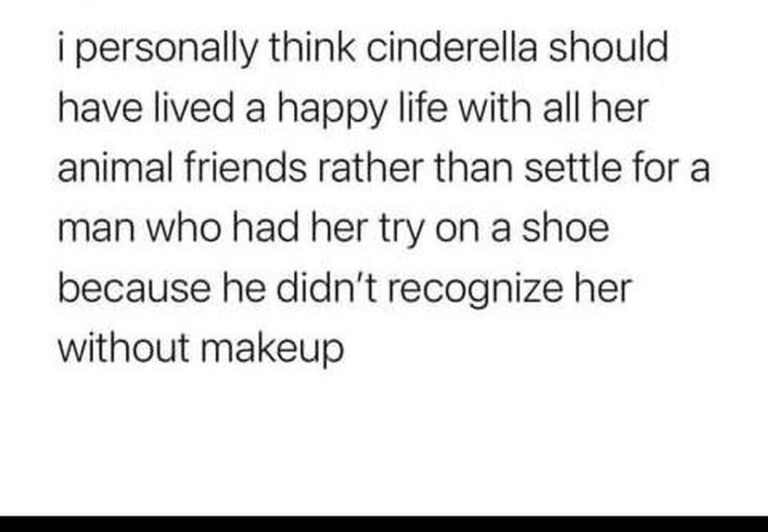Screen dimensions: 768x532
Task: Click the word "friends" in the post
Action: [245, 167]
